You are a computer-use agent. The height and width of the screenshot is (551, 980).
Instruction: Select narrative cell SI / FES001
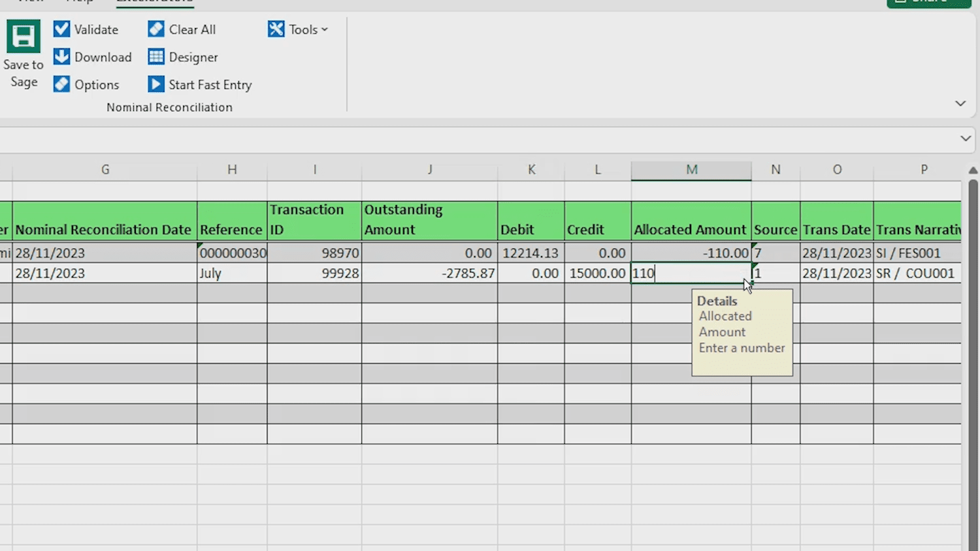tap(917, 253)
